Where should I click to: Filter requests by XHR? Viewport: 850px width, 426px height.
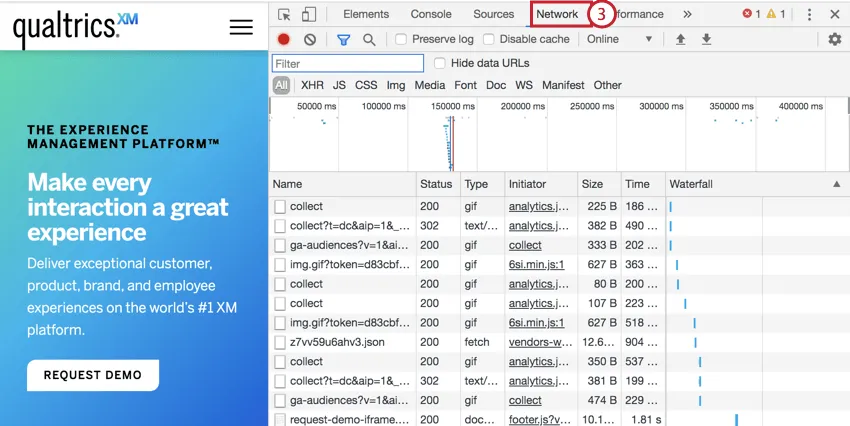(x=312, y=85)
